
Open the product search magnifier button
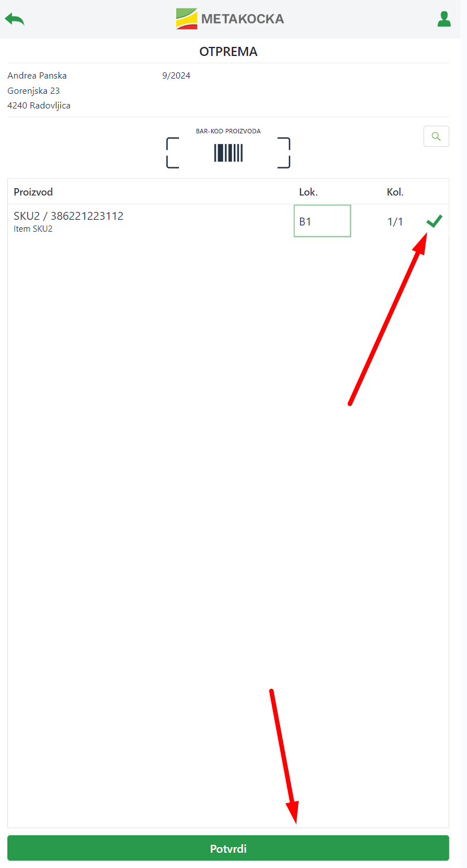(x=436, y=136)
